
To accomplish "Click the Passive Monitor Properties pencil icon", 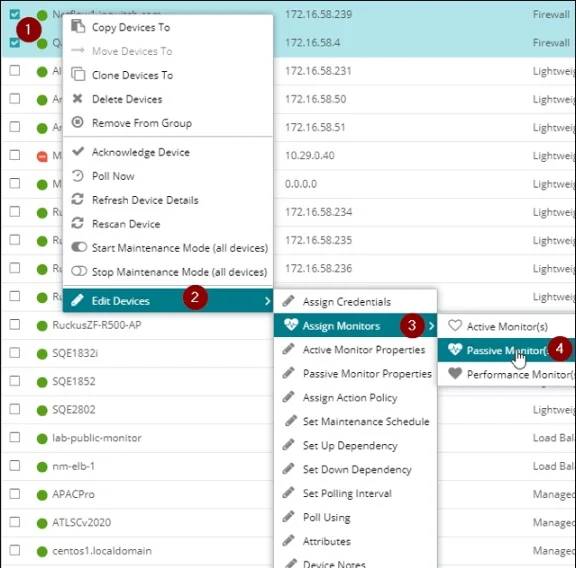I will [x=288, y=373].
